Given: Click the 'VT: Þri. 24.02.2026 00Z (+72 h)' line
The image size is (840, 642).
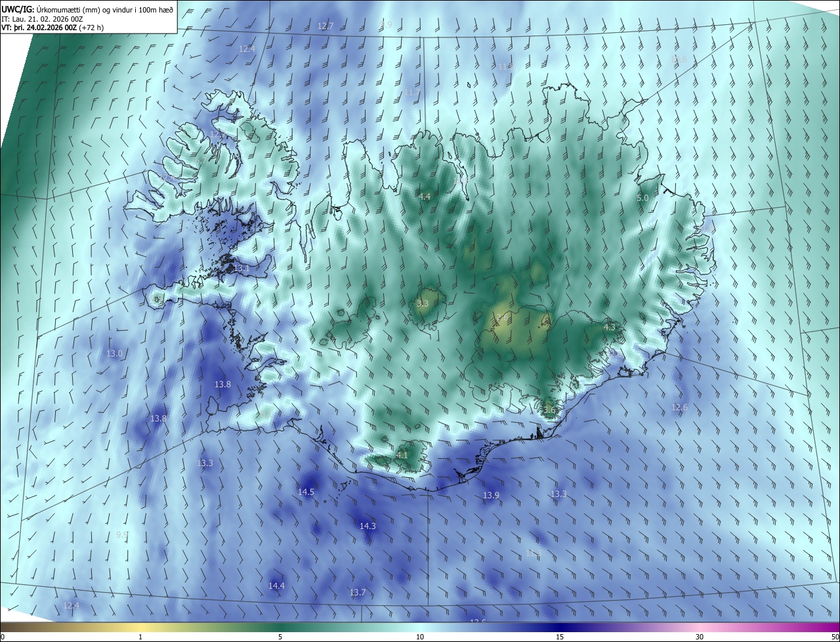Looking at the screenshot, I should tap(52, 28).
